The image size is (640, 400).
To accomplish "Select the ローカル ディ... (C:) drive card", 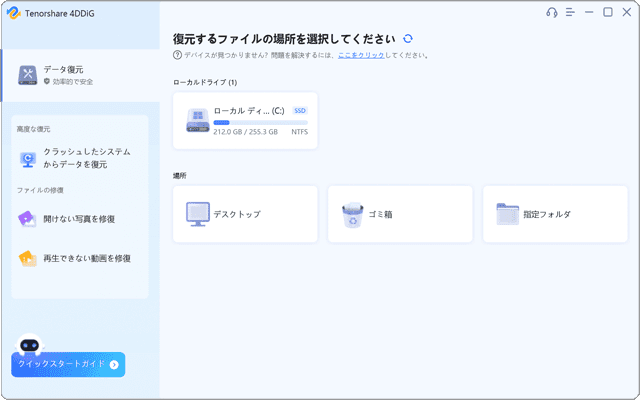I will point(245,120).
